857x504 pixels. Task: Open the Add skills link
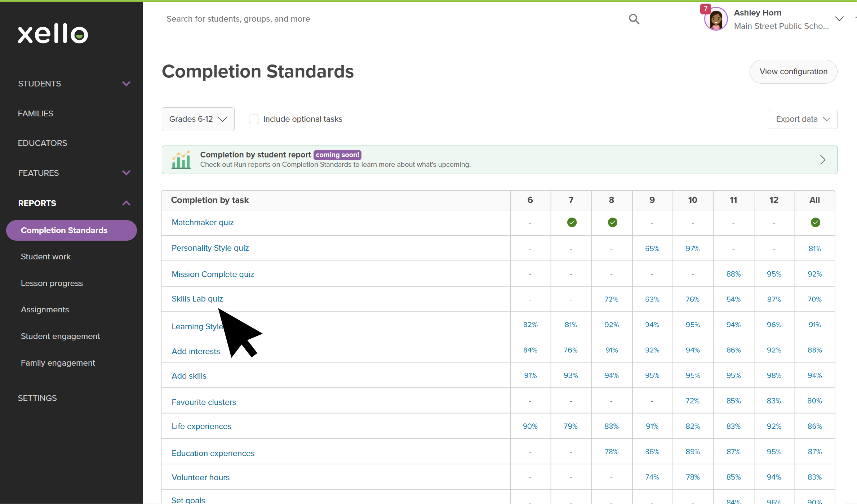(189, 376)
